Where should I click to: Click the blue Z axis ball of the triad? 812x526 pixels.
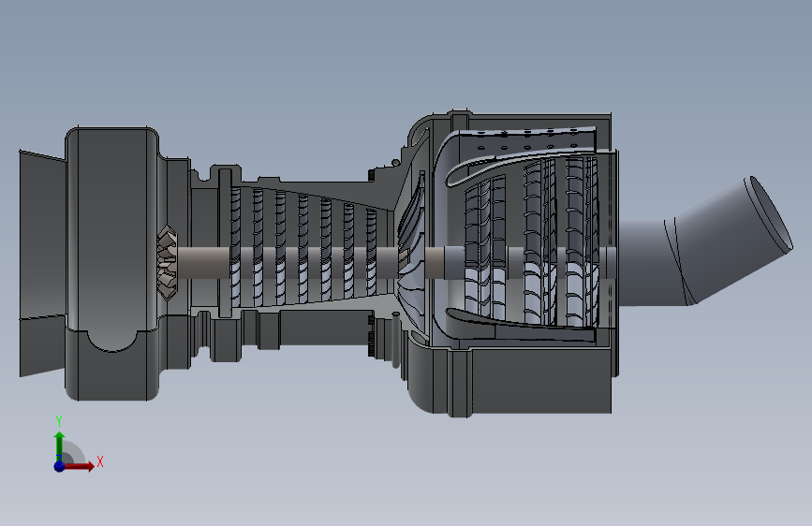[x=59, y=466]
